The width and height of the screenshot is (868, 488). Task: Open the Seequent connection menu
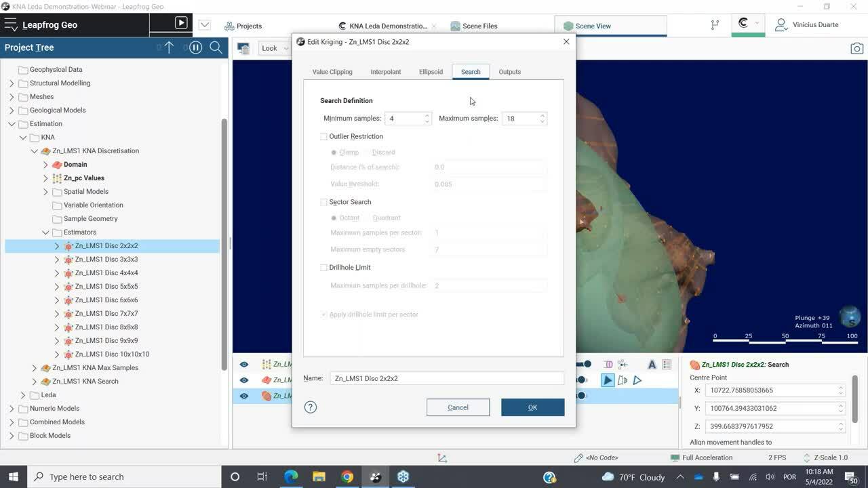point(748,24)
